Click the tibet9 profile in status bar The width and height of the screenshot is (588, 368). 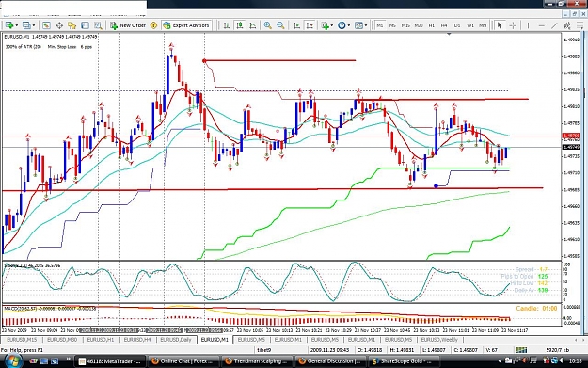[x=264, y=349]
